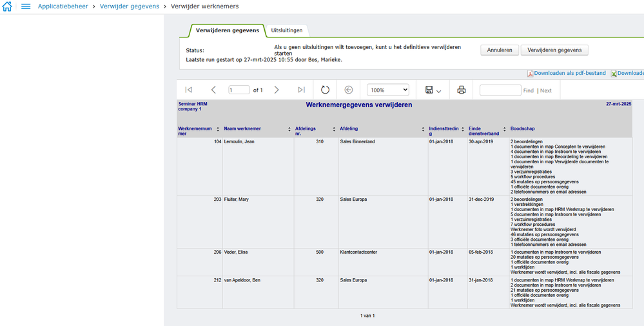This screenshot has height=326, width=644.
Task: Switch to the Uitsluitingen tab
Action: click(x=287, y=30)
